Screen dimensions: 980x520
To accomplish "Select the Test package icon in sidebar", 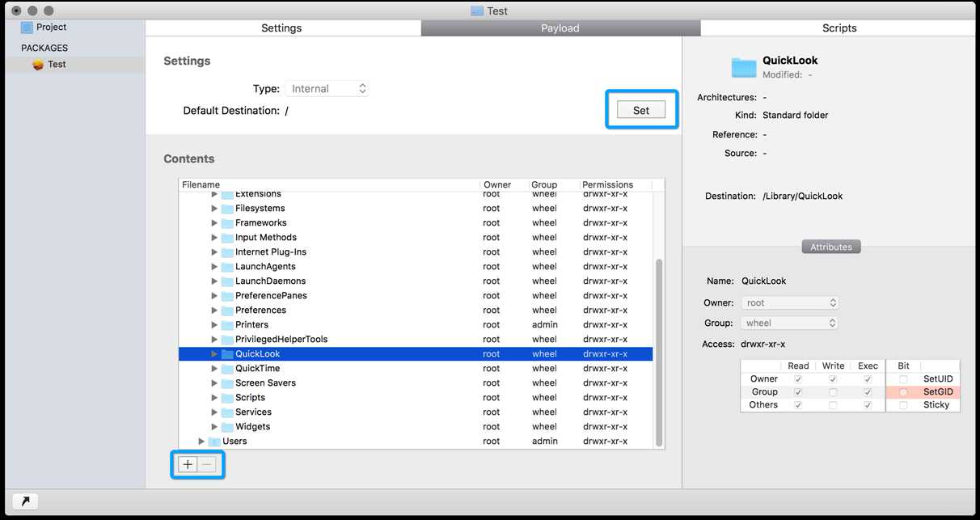I will [x=38, y=65].
